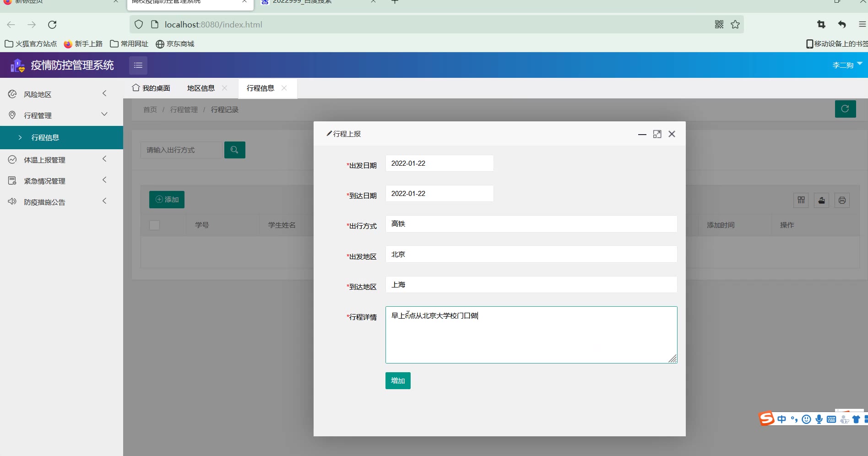This screenshot has width=868, height=456.
Task: Click the 学号 column header
Action: click(202, 225)
